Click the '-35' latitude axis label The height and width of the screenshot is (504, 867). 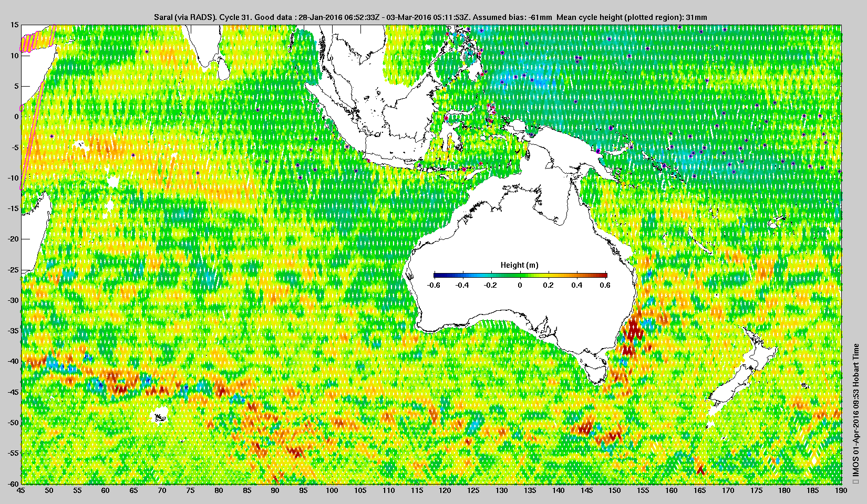[x=13, y=331]
